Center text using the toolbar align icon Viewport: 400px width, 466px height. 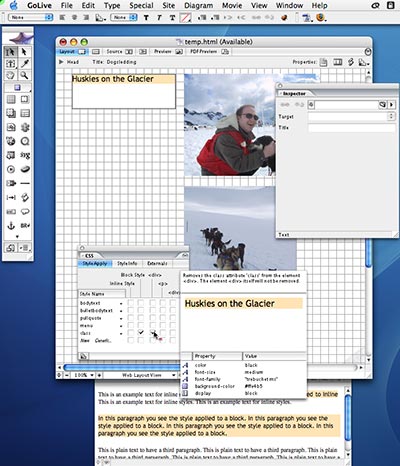point(74,18)
